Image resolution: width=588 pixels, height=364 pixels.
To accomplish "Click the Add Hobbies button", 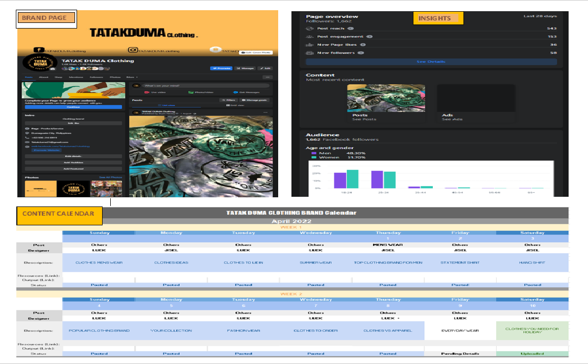I will (73, 163).
